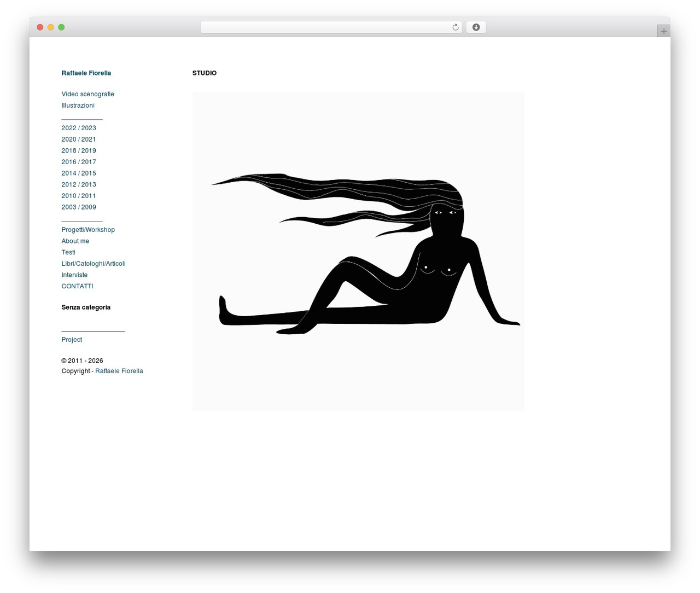This screenshot has height=593, width=700.
Task: Click the Senza categoria heading
Action: point(86,307)
